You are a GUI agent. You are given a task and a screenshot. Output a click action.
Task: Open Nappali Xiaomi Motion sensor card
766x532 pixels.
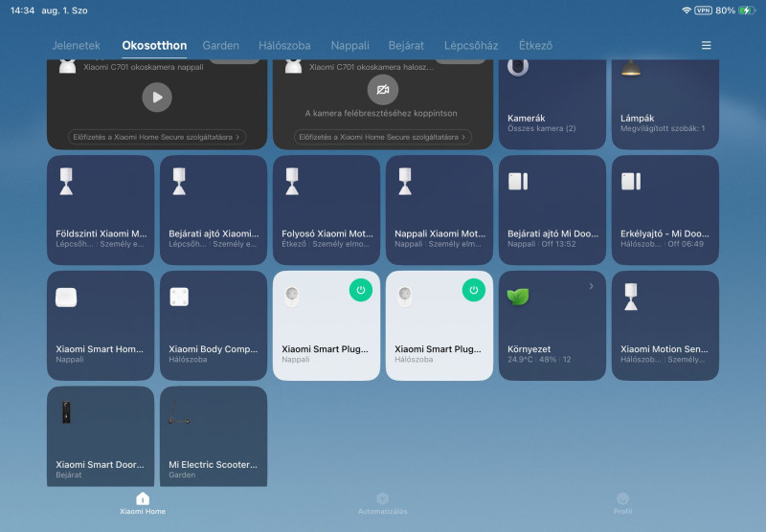tap(439, 210)
